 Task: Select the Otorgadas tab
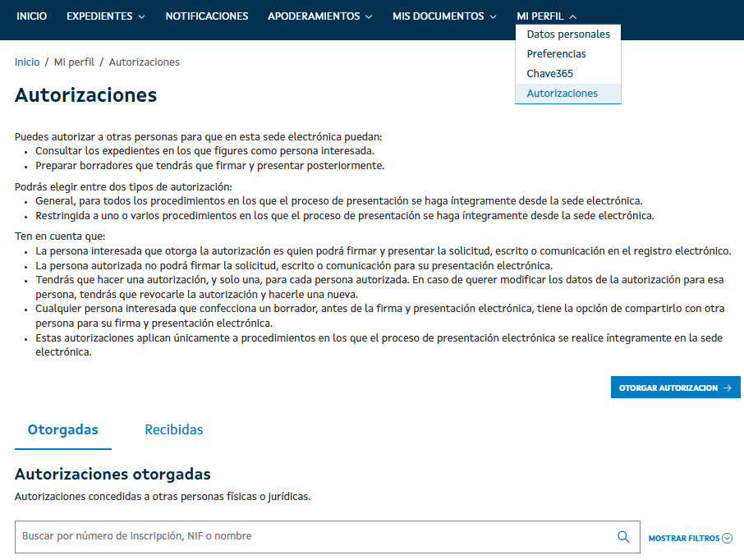coord(63,430)
